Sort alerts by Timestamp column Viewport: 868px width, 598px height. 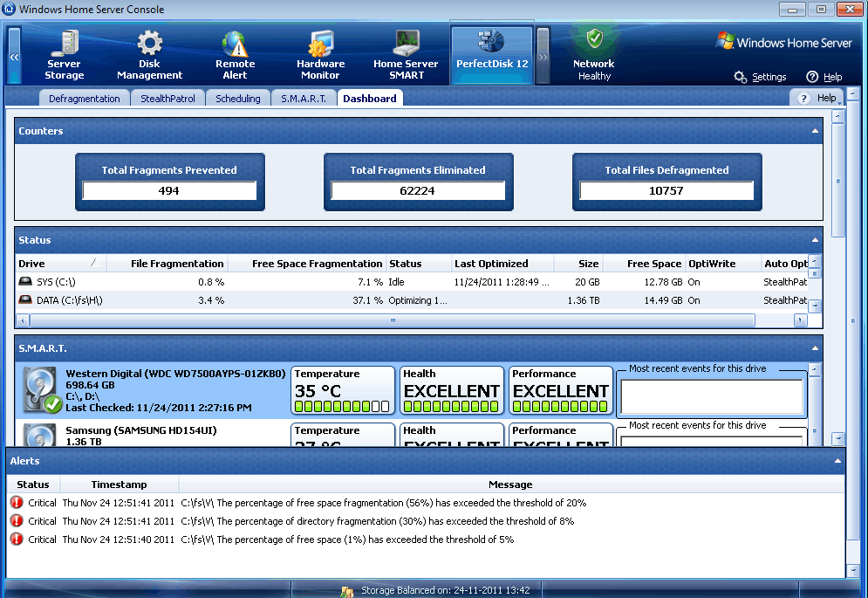tap(119, 485)
